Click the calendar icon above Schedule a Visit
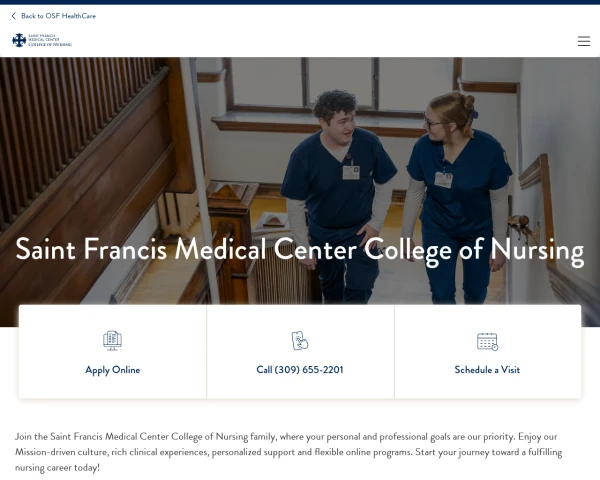 tap(488, 341)
